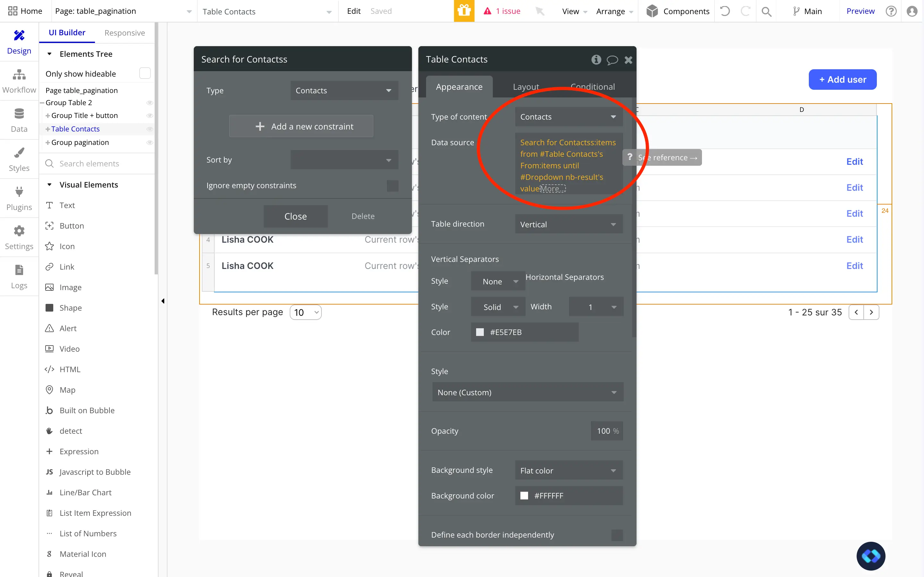Image resolution: width=924 pixels, height=577 pixels.
Task: Open the Workflow panel
Action: 19,80
